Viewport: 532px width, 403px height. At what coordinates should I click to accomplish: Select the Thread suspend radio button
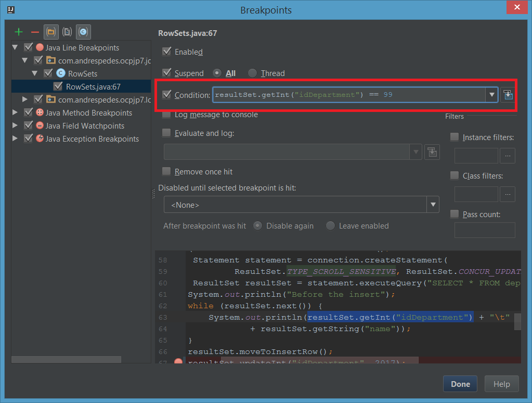252,73
